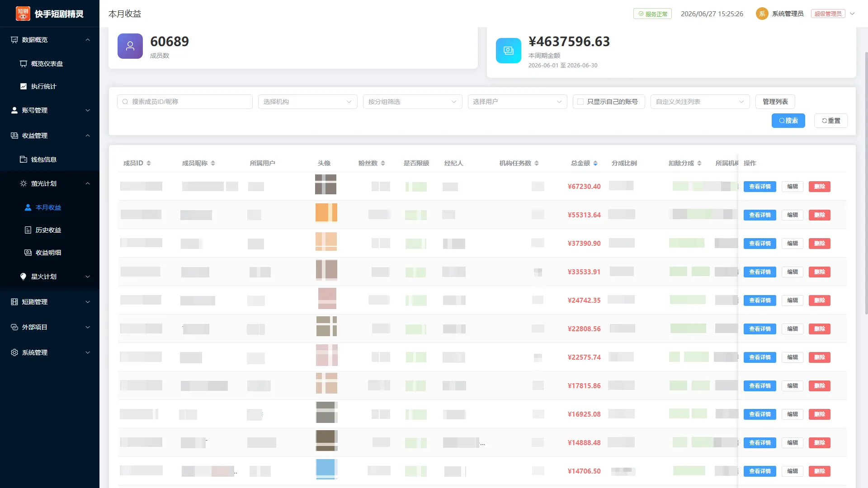Image resolution: width=868 pixels, height=488 pixels.
Task: Open 概览仪表盘 via its sidebar icon
Action: click(x=24, y=64)
